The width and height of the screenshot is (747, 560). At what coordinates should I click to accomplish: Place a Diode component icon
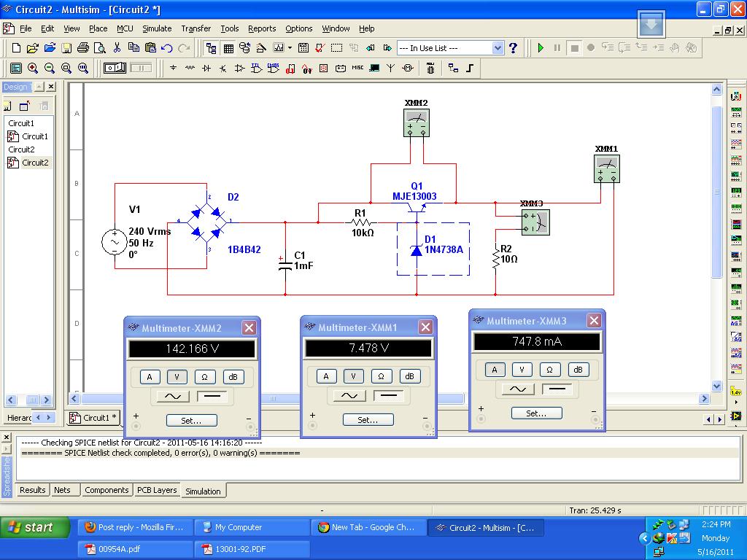coord(206,68)
